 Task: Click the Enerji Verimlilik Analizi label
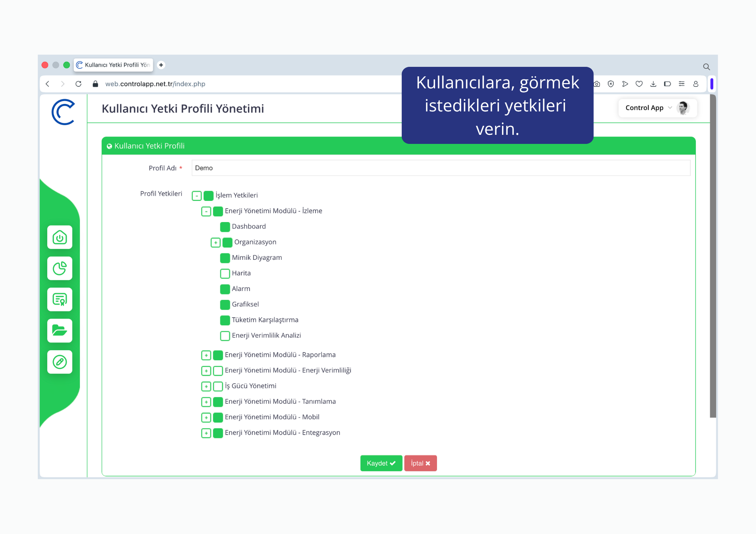tap(266, 335)
